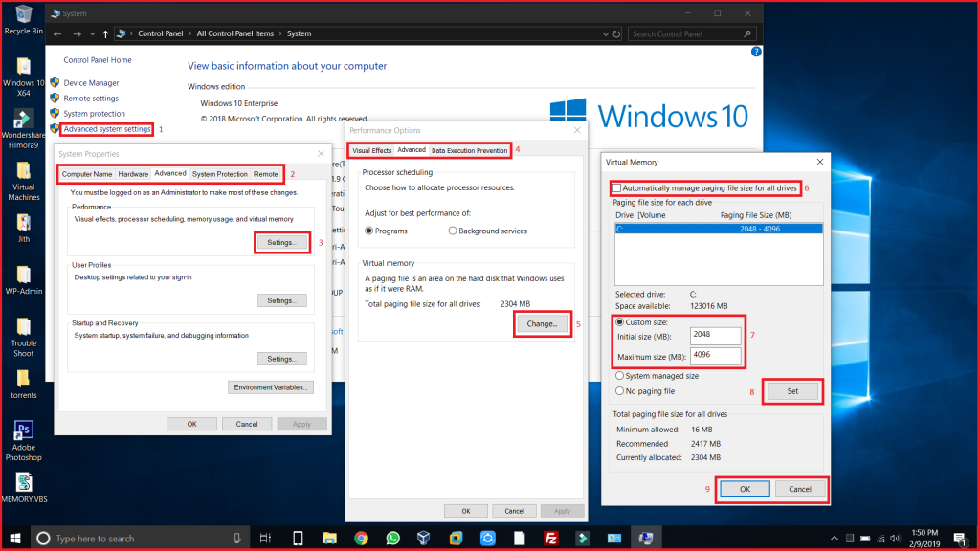980x551 pixels.
Task: Click the taskbar search box
Action: coord(141,538)
